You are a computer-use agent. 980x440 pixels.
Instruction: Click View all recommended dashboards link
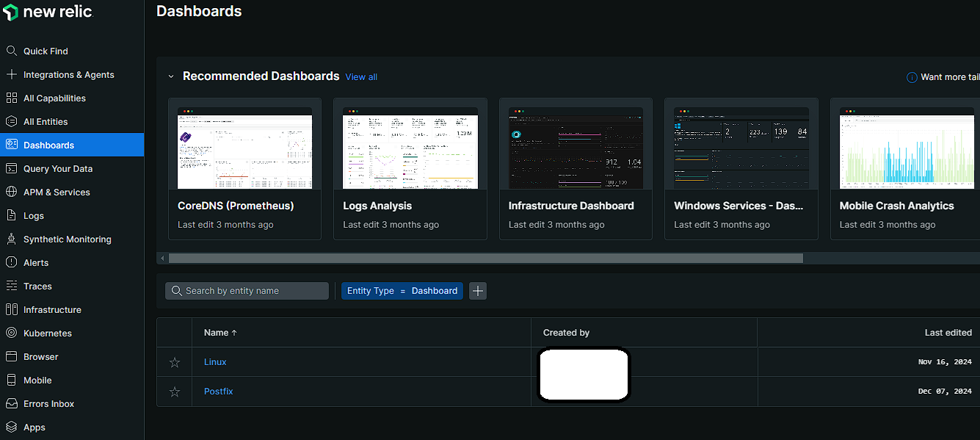[x=361, y=77]
